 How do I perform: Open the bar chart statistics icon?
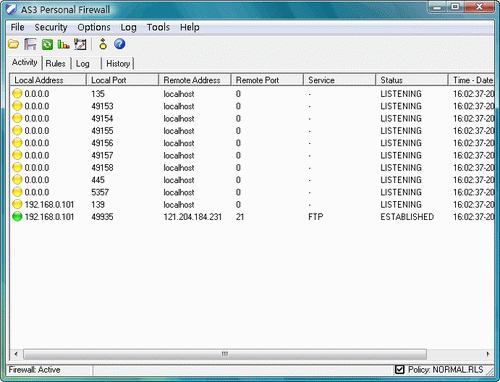[63, 44]
